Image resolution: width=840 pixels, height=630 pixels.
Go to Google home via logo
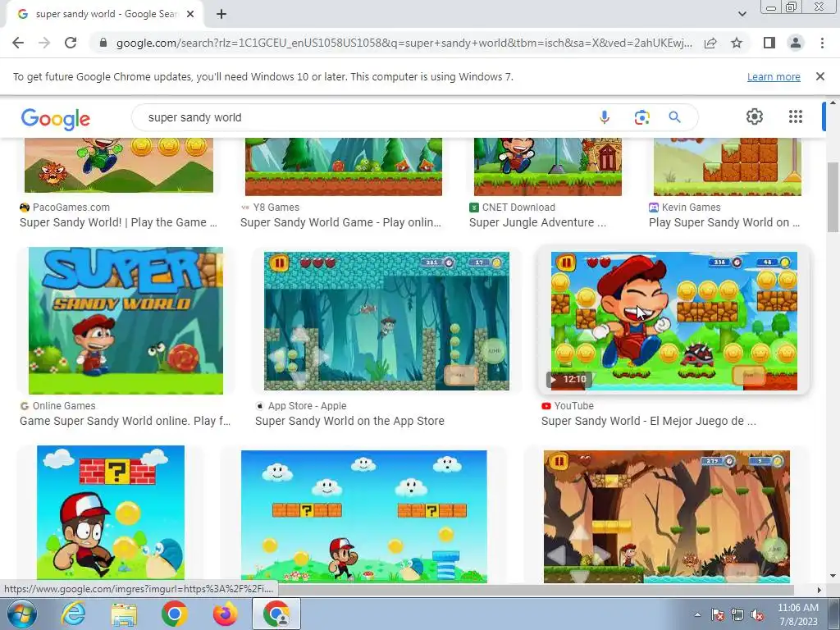tap(55, 118)
